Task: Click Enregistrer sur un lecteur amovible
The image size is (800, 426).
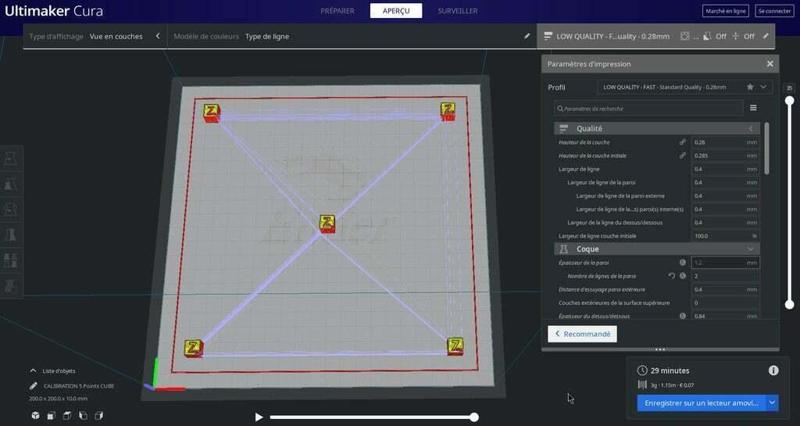Action: click(x=700, y=403)
